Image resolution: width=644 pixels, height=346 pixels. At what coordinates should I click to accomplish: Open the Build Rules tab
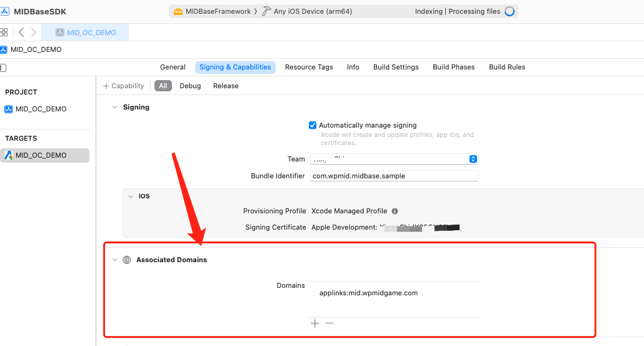click(507, 67)
